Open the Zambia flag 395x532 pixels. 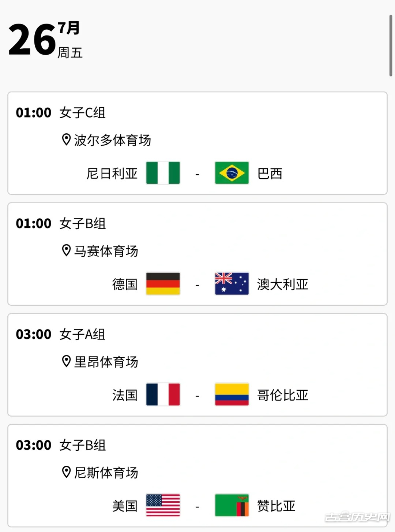click(x=232, y=505)
